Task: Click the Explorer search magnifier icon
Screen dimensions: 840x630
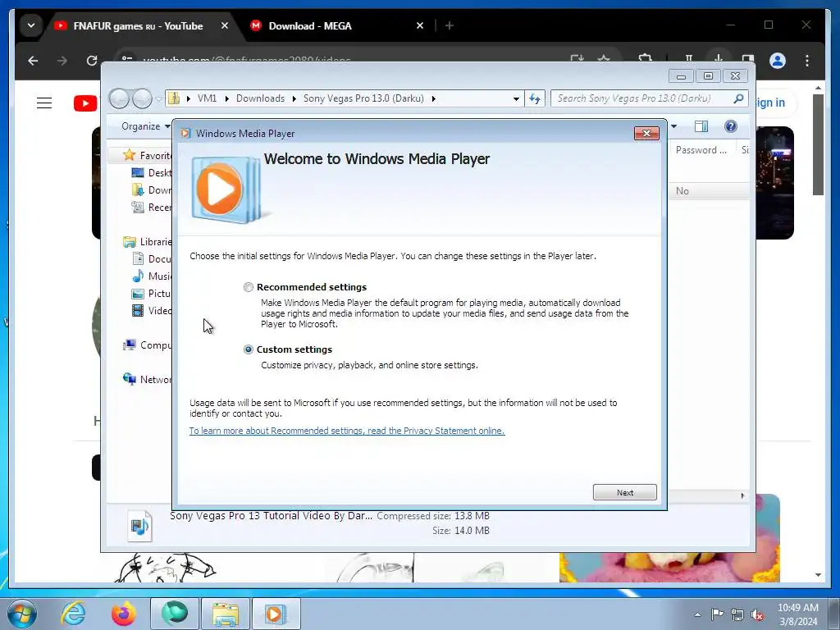Action: point(739,98)
